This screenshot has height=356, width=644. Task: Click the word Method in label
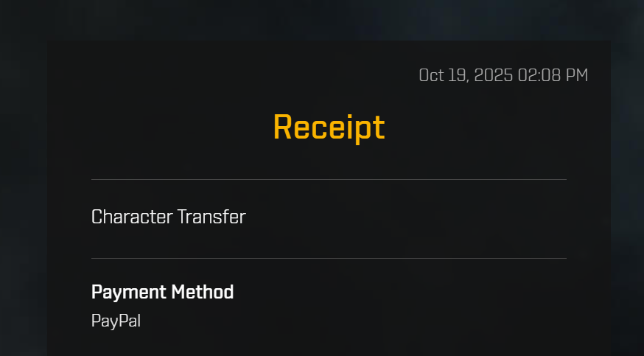tap(202, 293)
